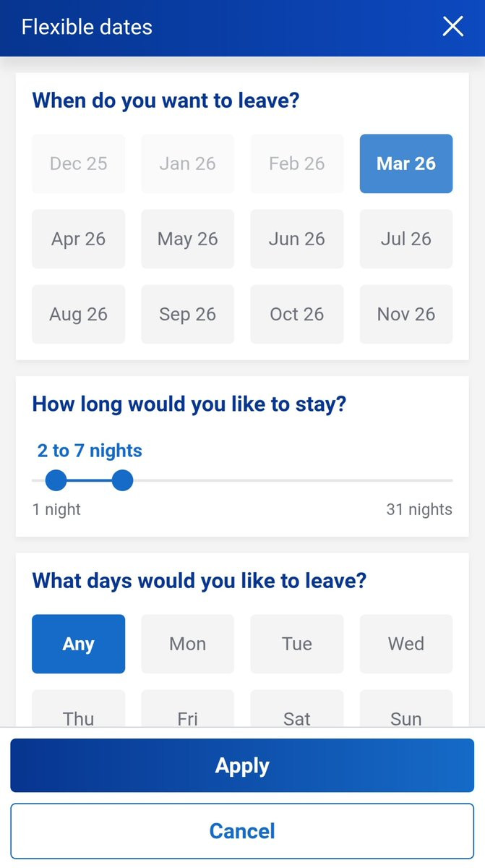Pick Wed as departure day
485x868 pixels.
pyautogui.click(x=406, y=644)
